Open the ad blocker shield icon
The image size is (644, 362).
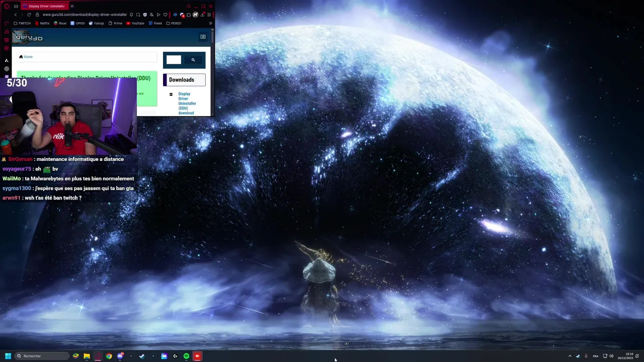click(x=145, y=15)
